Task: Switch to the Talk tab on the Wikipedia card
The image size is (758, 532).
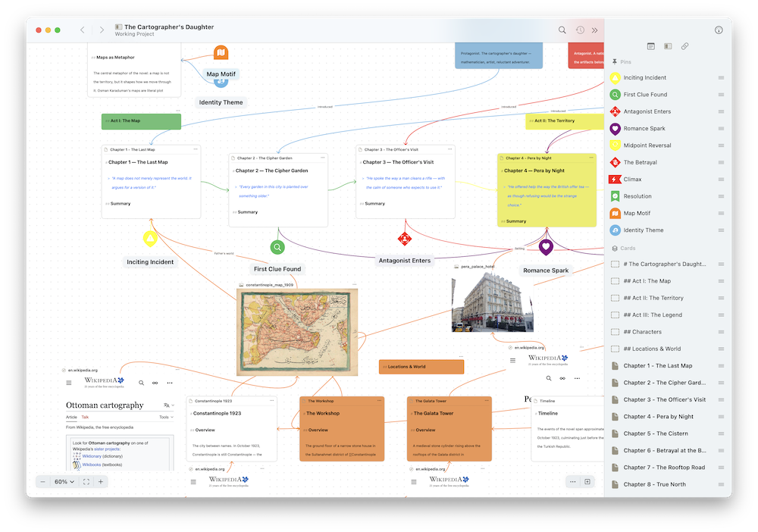Action: coord(85,417)
